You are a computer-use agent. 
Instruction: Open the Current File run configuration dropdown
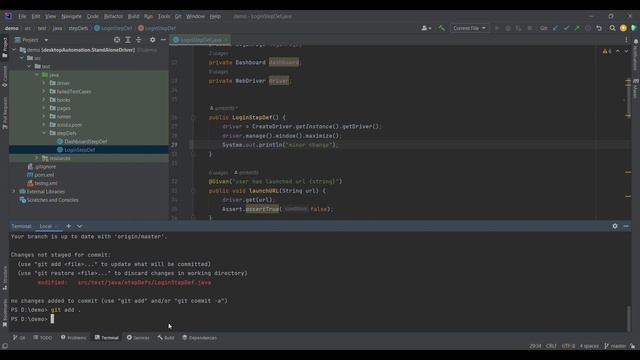(469, 28)
